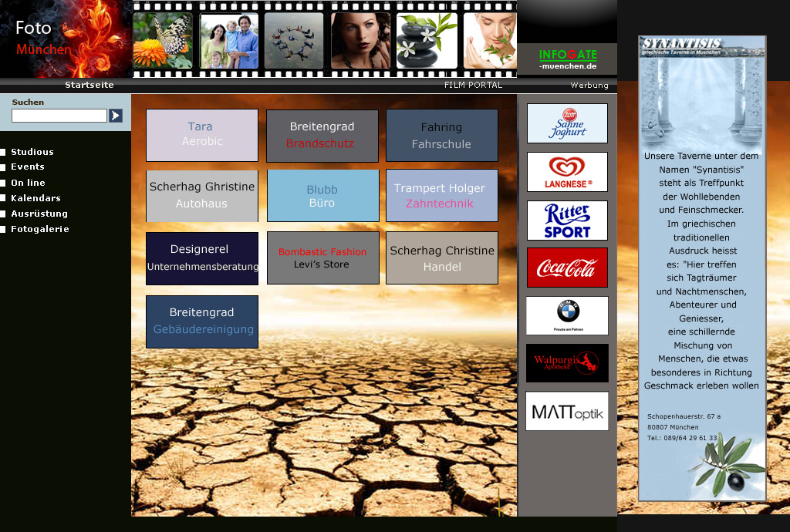Click the "Suchen" search label
This screenshot has height=532, width=790.
(28, 103)
